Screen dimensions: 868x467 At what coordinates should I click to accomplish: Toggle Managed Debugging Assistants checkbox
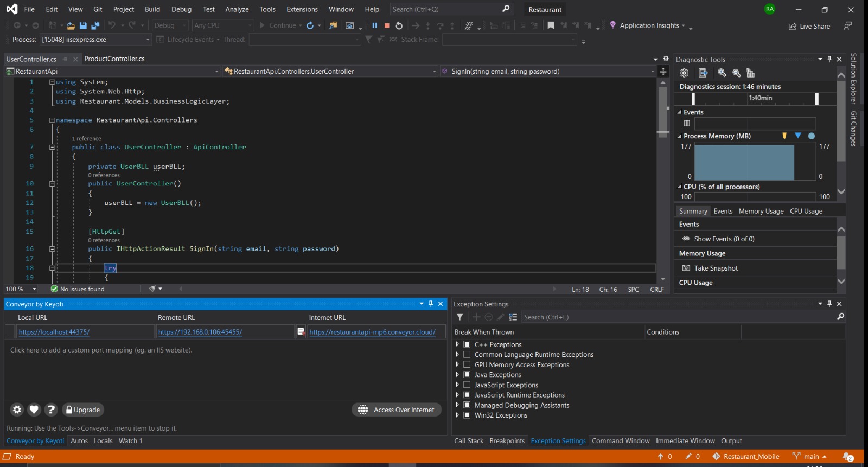click(467, 405)
